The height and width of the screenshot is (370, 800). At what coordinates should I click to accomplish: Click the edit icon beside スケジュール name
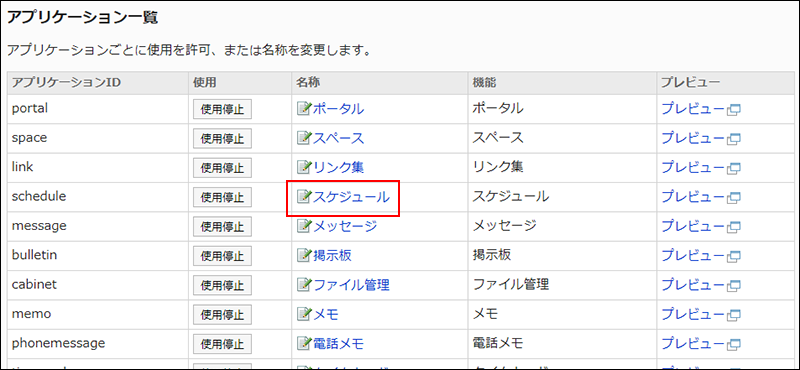click(304, 196)
